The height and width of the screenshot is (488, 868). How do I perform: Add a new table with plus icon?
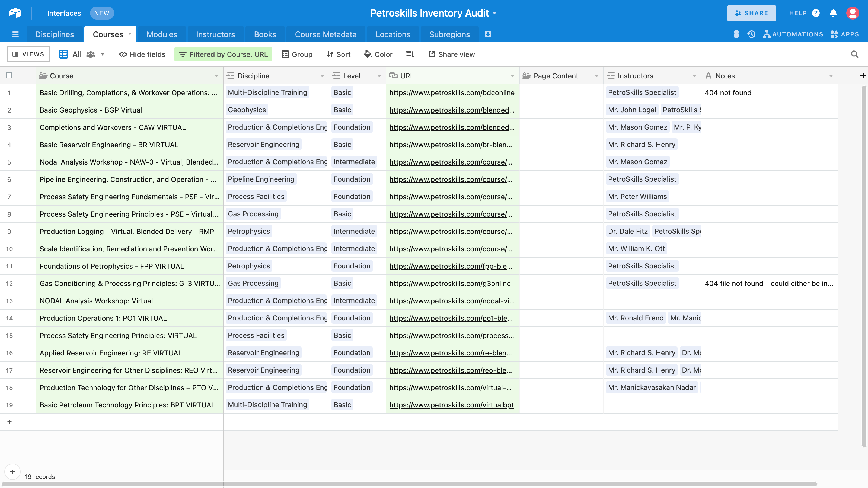coord(488,34)
